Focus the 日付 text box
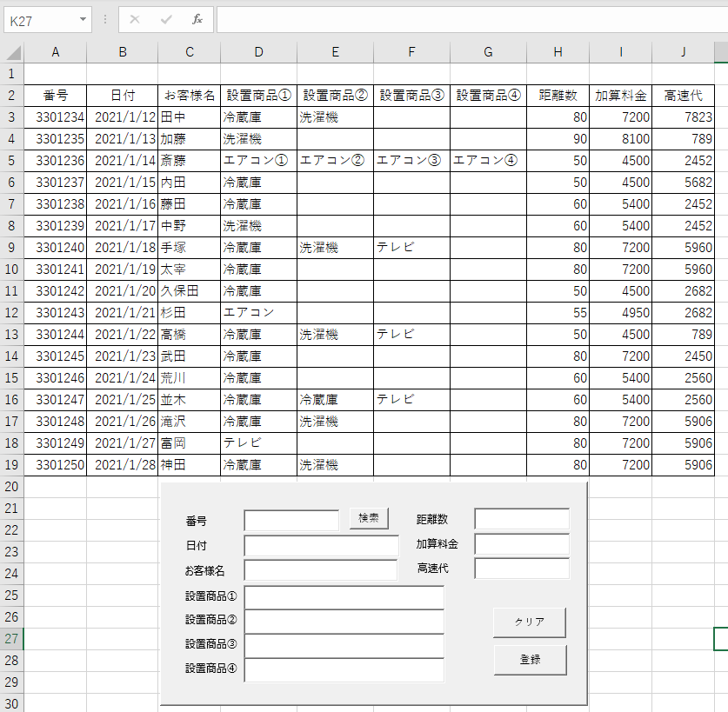This screenshot has height=712, width=728. (x=321, y=546)
